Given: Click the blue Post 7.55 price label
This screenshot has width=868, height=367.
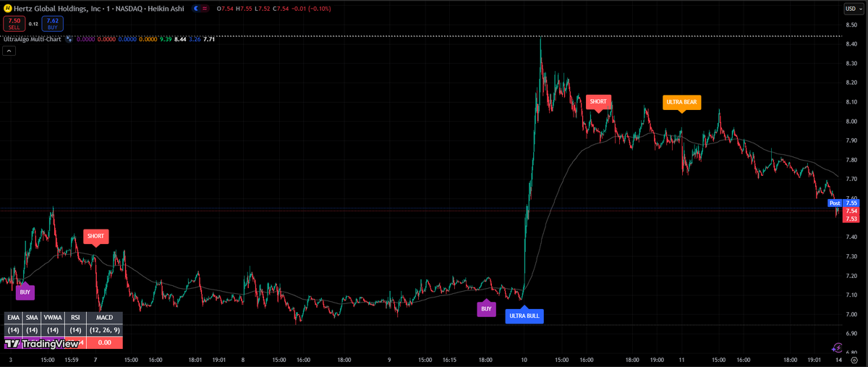Looking at the screenshot, I should [x=843, y=203].
